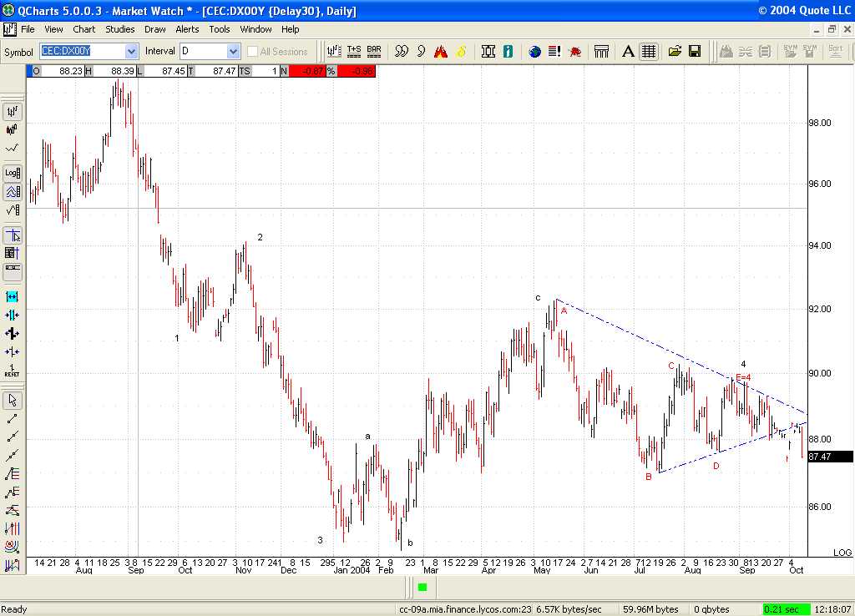Toggle the All Sessions checkbox
The width and height of the screenshot is (855, 616).
point(252,51)
